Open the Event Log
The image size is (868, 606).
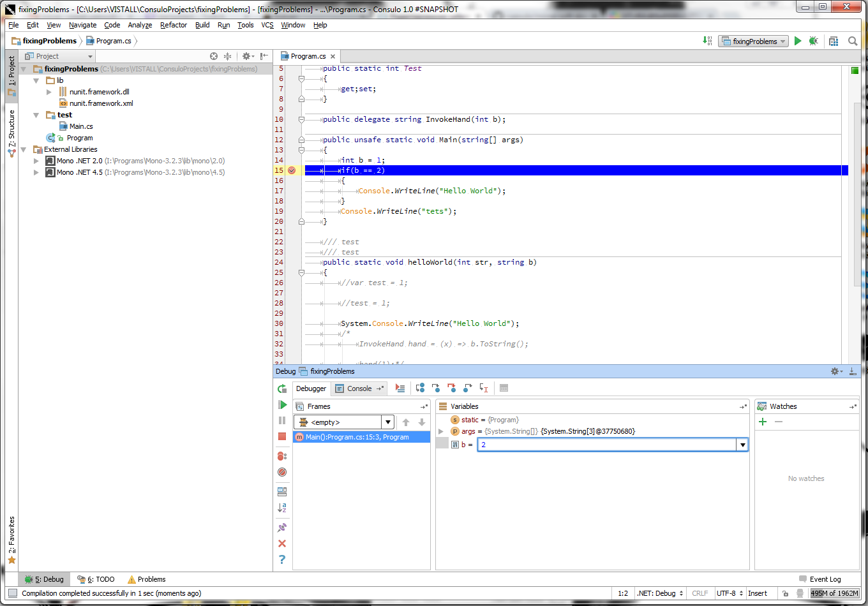coord(820,579)
